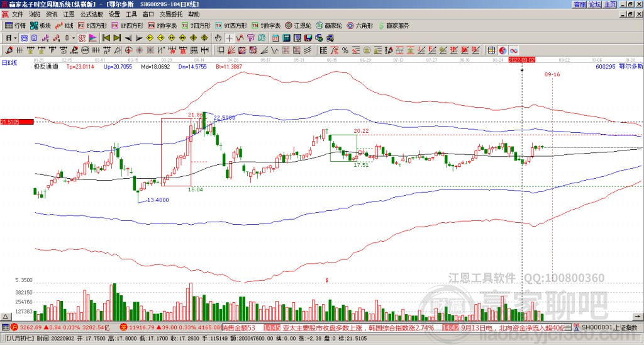Click the scroll-right arrow at chart bottom-right
Viewport: 644px width, 345px height.
coord(637,317)
